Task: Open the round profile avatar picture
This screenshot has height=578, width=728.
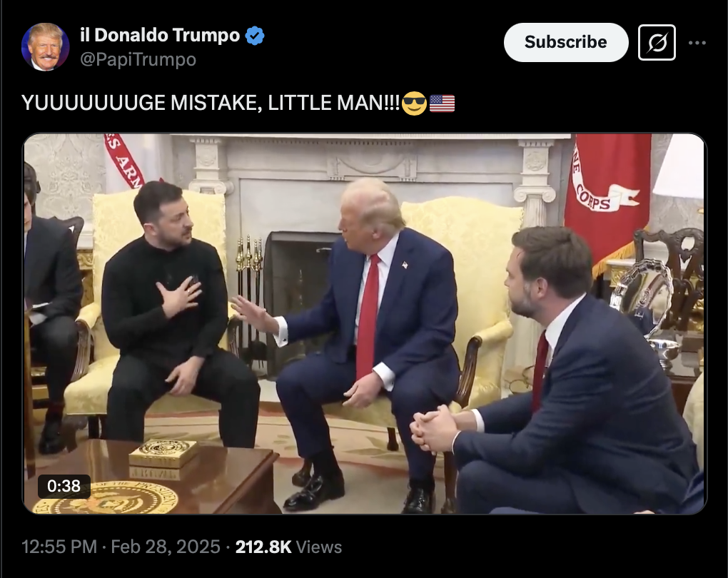Action: click(x=45, y=46)
